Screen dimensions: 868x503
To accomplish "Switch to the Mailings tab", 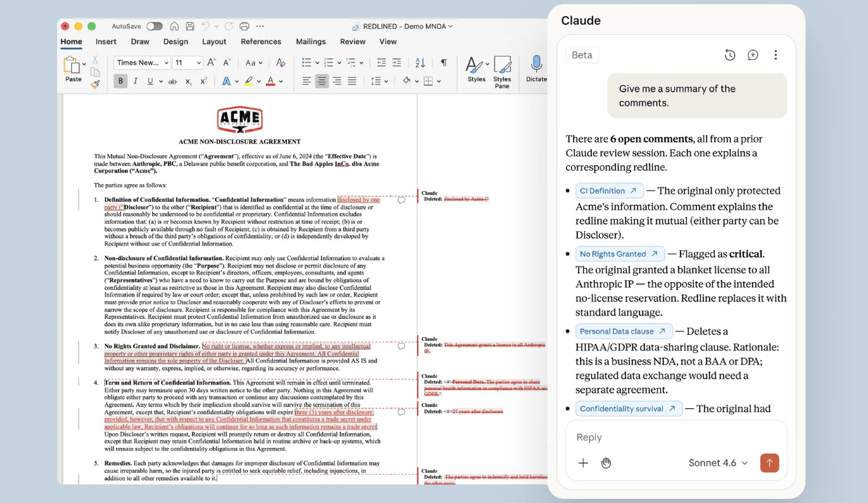I will coord(311,42).
